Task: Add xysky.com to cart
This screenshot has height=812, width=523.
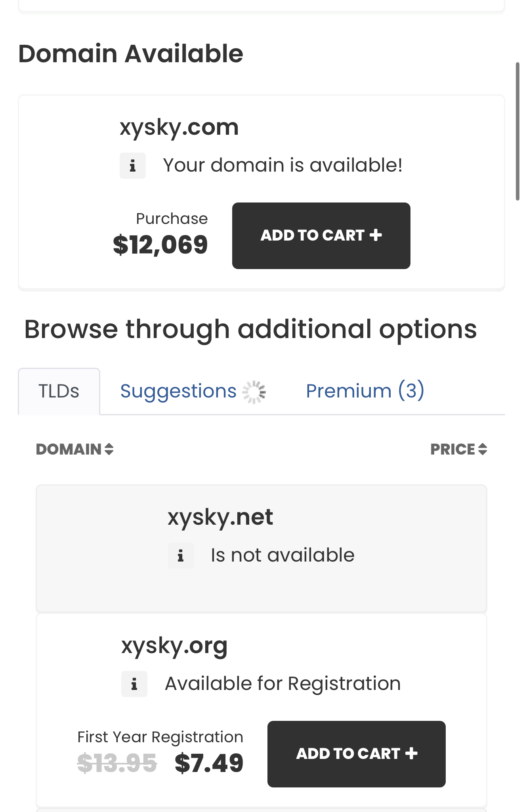Action: 321,236
